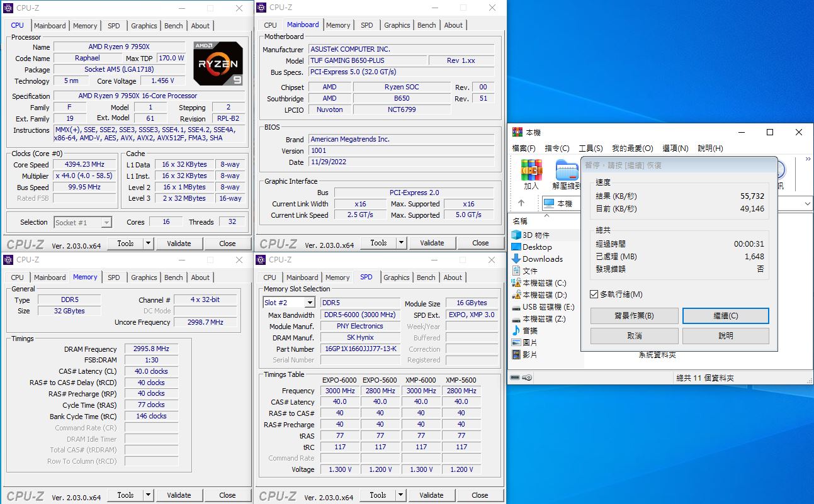
Task: Switch to Mainboard tab in the SPD window
Action: 302,277
